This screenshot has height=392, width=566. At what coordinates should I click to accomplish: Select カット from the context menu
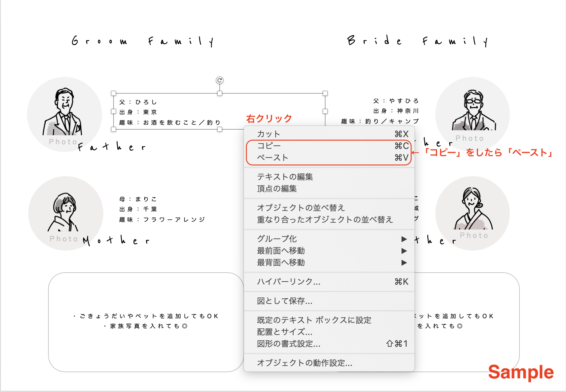coord(269,134)
